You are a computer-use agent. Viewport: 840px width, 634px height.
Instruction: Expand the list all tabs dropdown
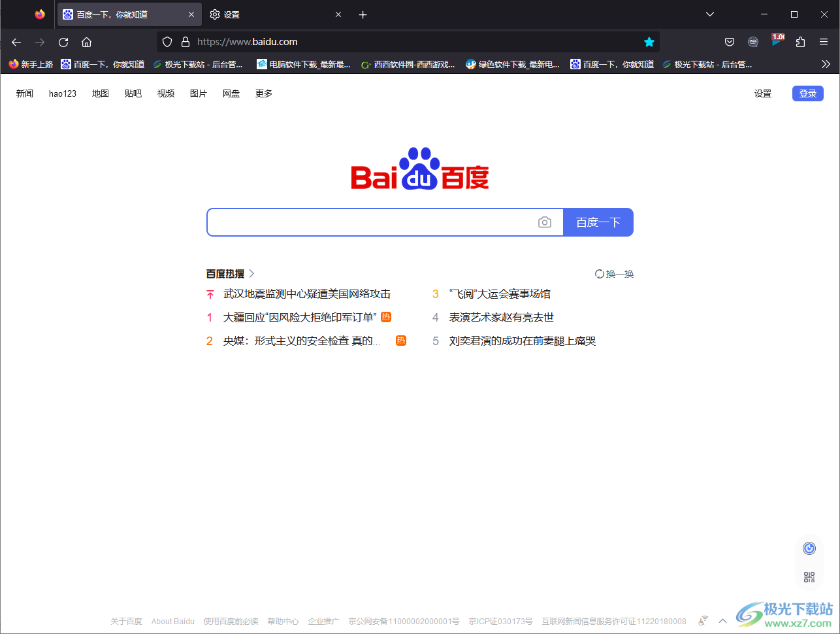click(710, 14)
